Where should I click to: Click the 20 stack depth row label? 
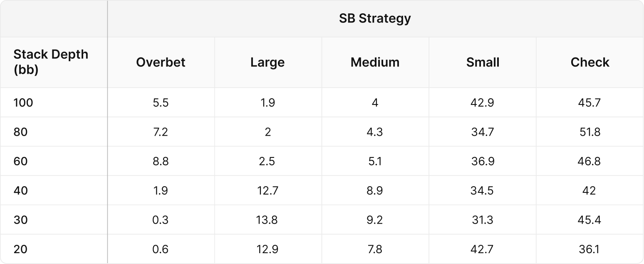[20, 249]
